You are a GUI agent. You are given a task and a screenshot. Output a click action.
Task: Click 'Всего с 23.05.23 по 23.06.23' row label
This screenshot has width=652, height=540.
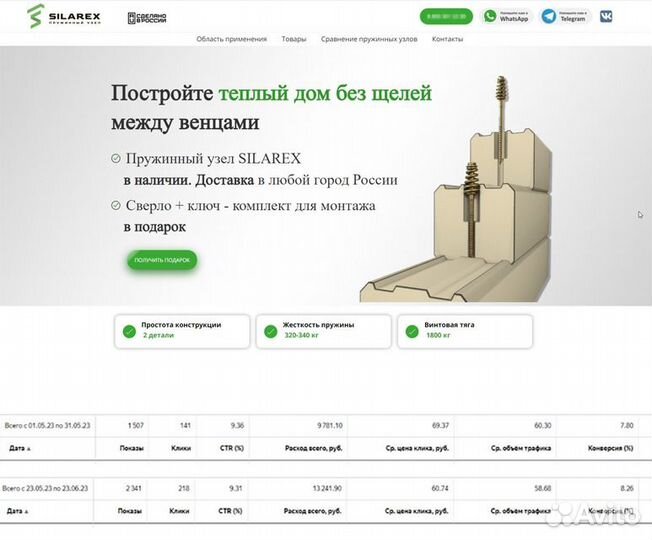click(45, 488)
